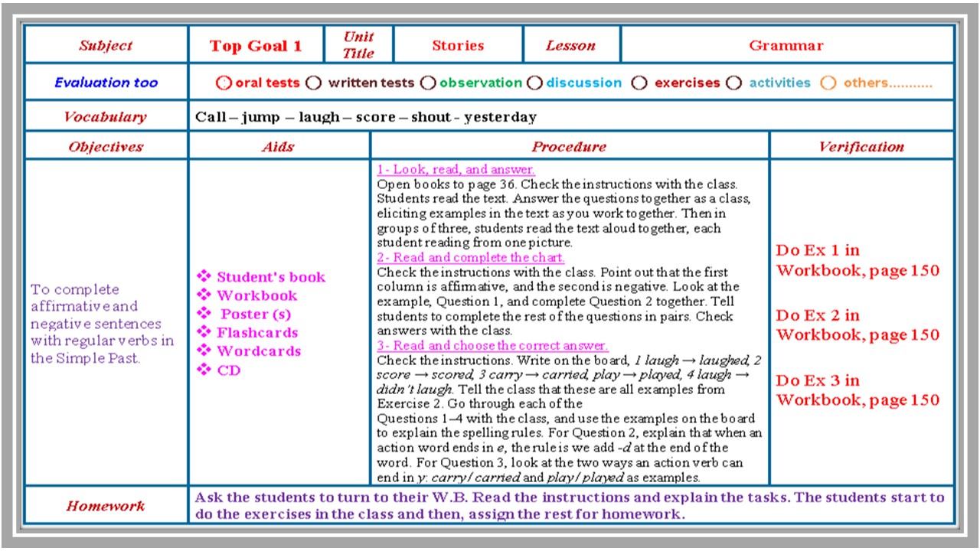Click the Flashcards diamond bullet
Viewport: 980px width, 551px height.
click(x=204, y=331)
